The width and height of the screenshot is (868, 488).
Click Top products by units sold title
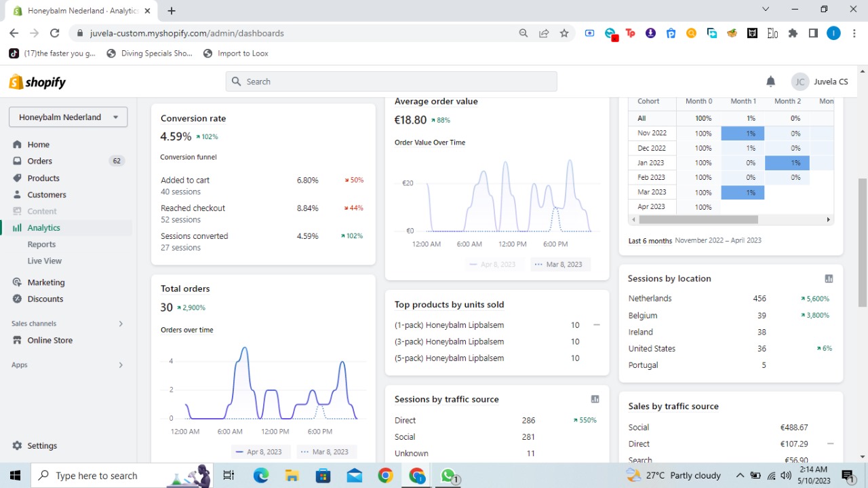tap(449, 305)
